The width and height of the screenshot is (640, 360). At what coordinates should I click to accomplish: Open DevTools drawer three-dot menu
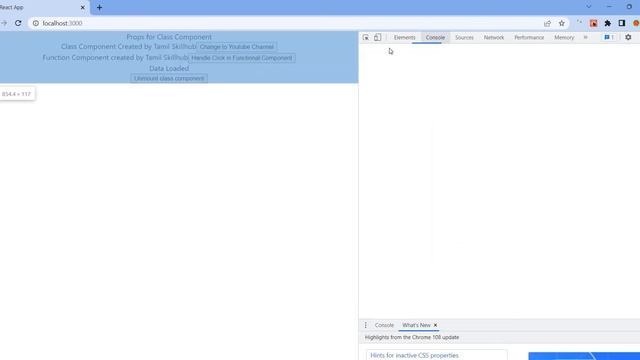coord(366,325)
